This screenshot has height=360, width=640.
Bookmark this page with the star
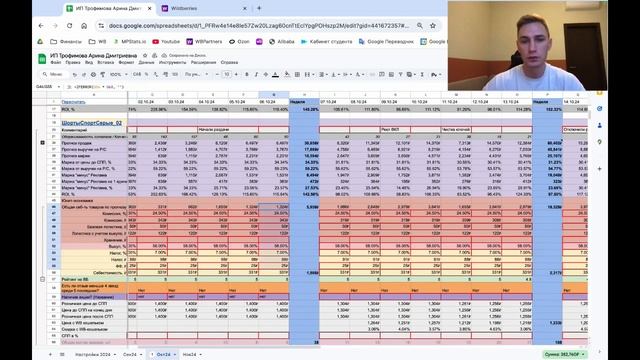tap(433, 26)
